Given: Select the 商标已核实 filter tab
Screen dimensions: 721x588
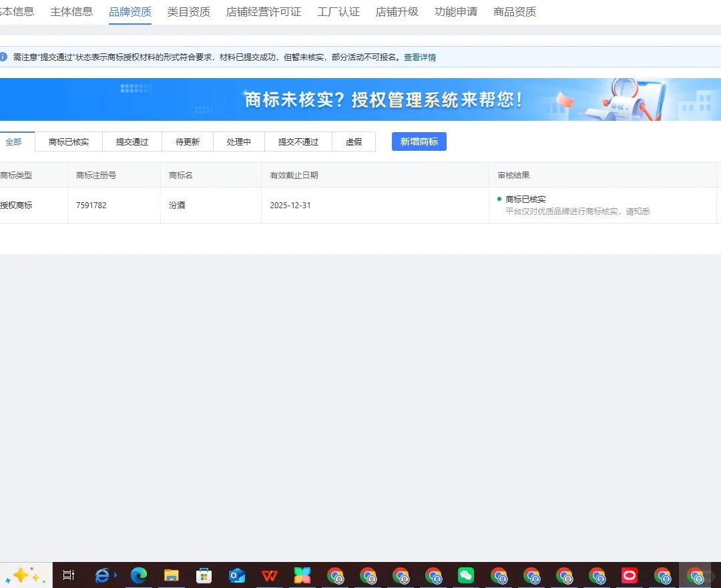Looking at the screenshot, I should [67, 141].
